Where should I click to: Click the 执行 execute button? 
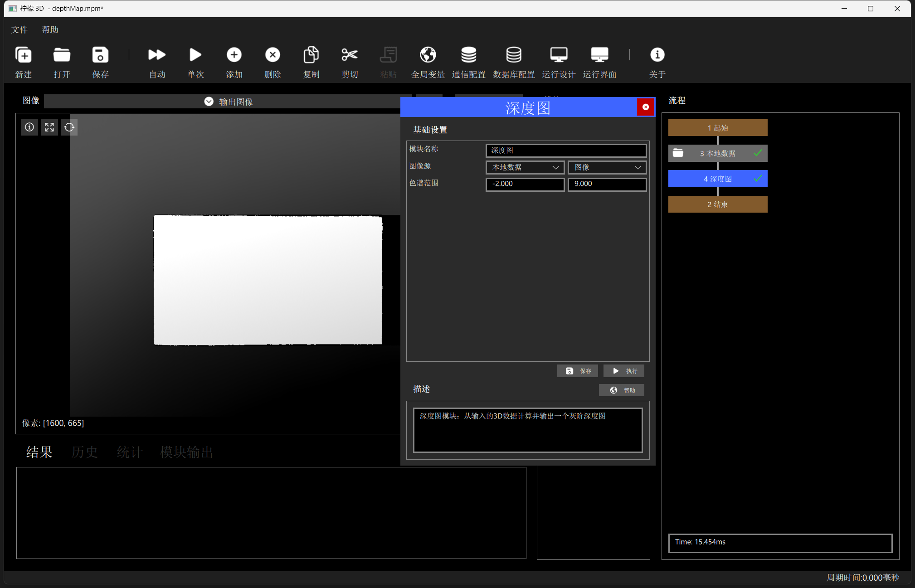tap(624, 371)
